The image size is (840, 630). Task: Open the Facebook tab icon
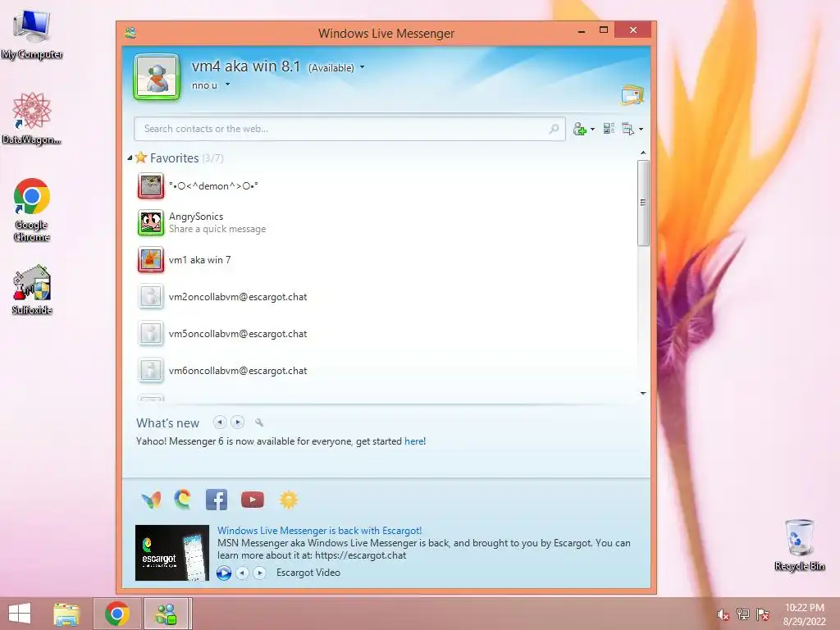point(217,500)
